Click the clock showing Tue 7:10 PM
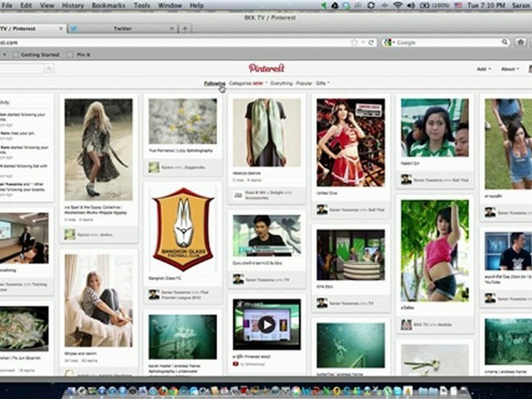532x399 pixels. [486, 6]
